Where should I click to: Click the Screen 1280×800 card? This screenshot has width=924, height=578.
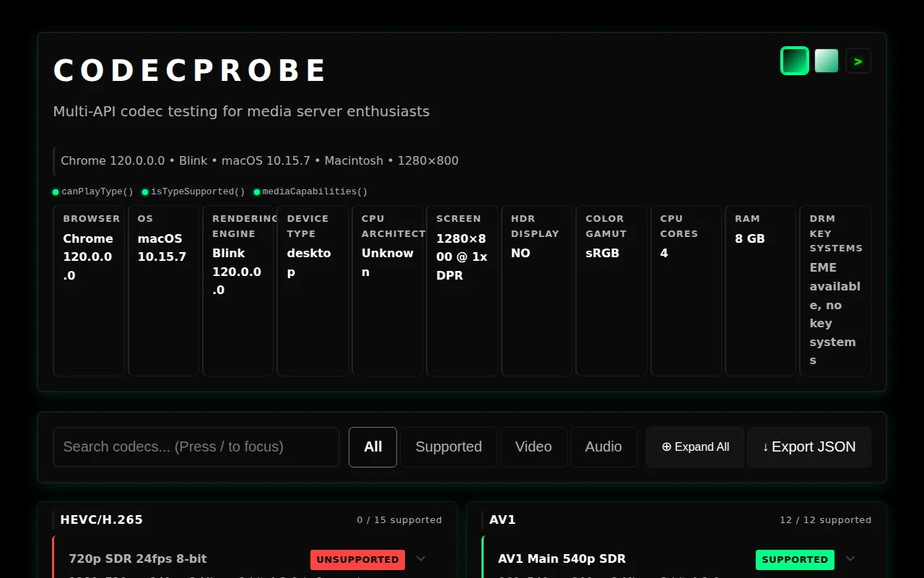[x=462, y=290]
